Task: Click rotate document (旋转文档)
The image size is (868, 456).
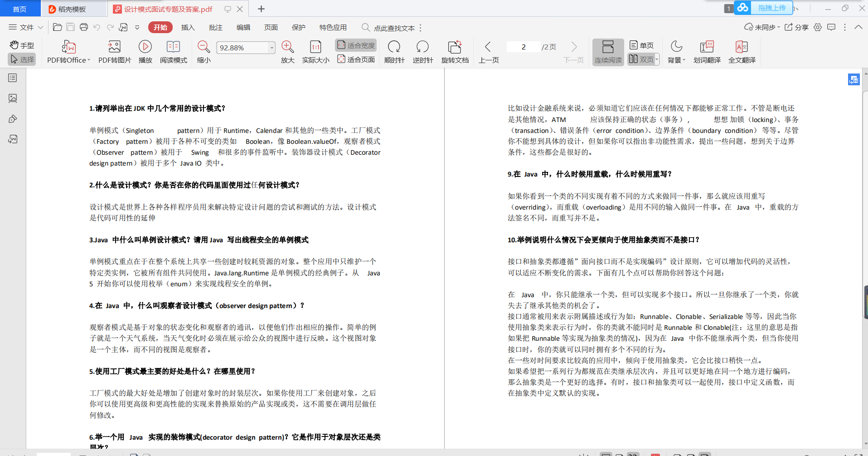Action: pyautogui.click(x=455, y=52)
